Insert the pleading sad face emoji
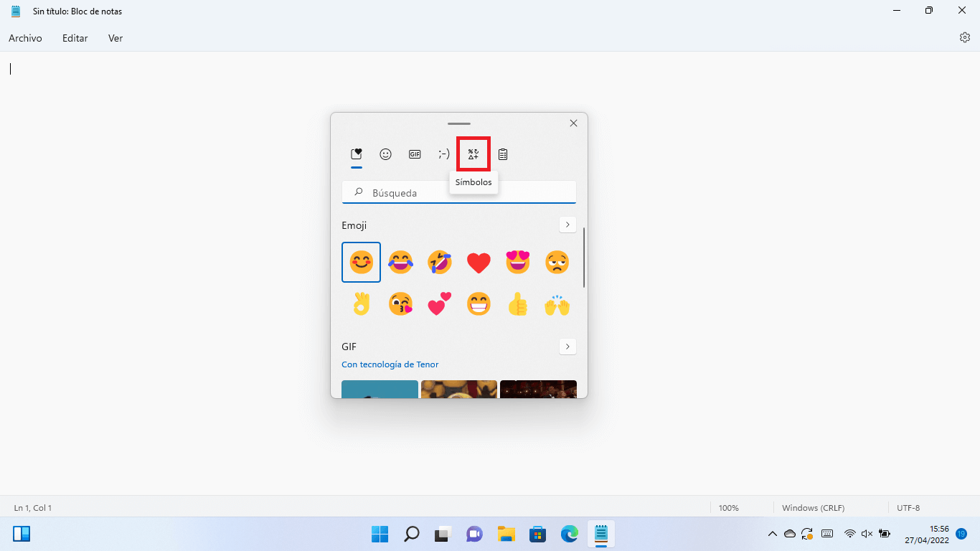 click(557, 263)
